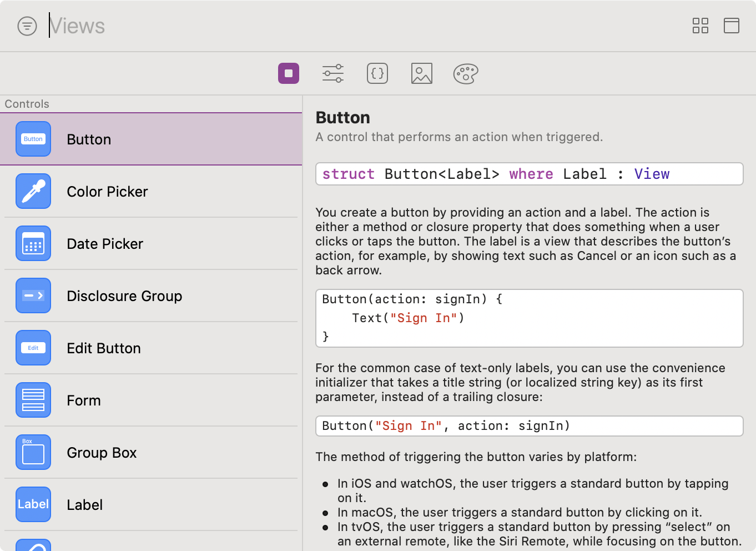Select the Form row

coord(151,400)
